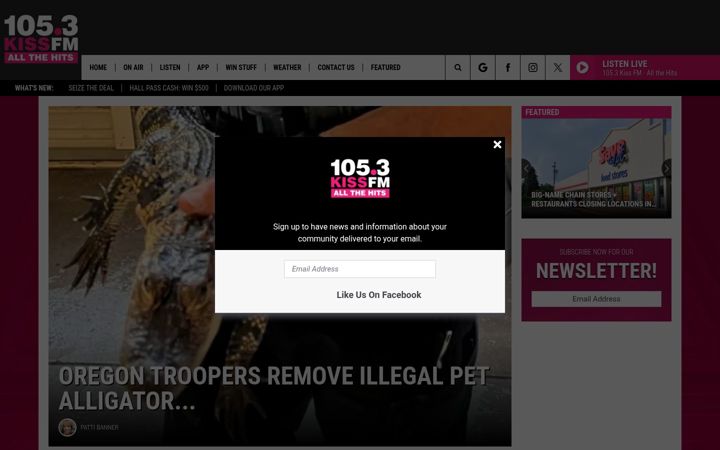Click the Newsletter! heading in sidebar

[596, 271]
